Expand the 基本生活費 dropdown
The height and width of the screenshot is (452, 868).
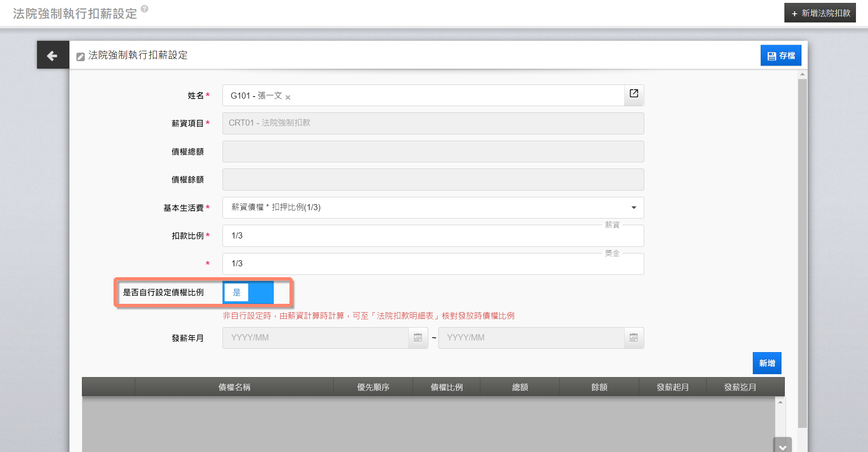click(633, 208)
